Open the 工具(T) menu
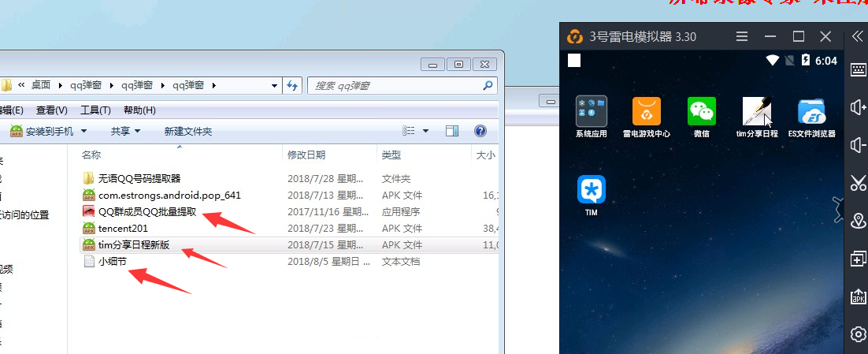 [x=96, y=110]
